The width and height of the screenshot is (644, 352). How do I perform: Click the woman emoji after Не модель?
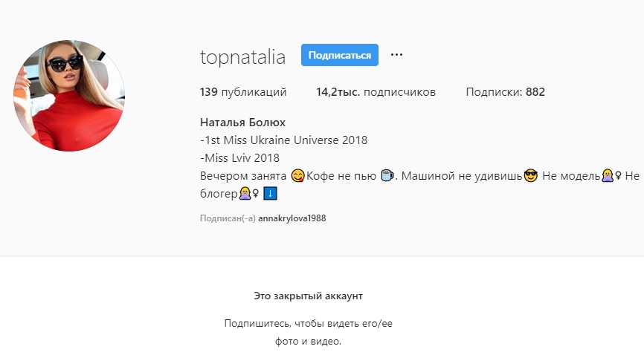608,176
